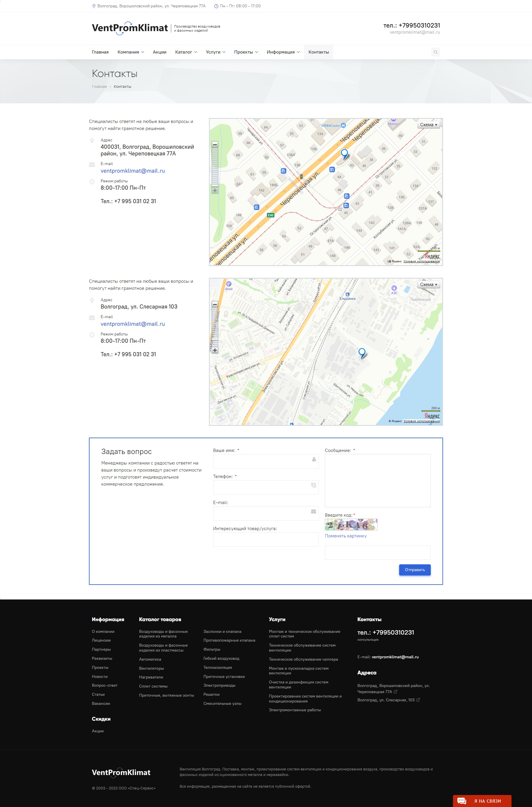532x807 pixels.
Task: Click into the Сообщение text area
Action: (377, 480)
